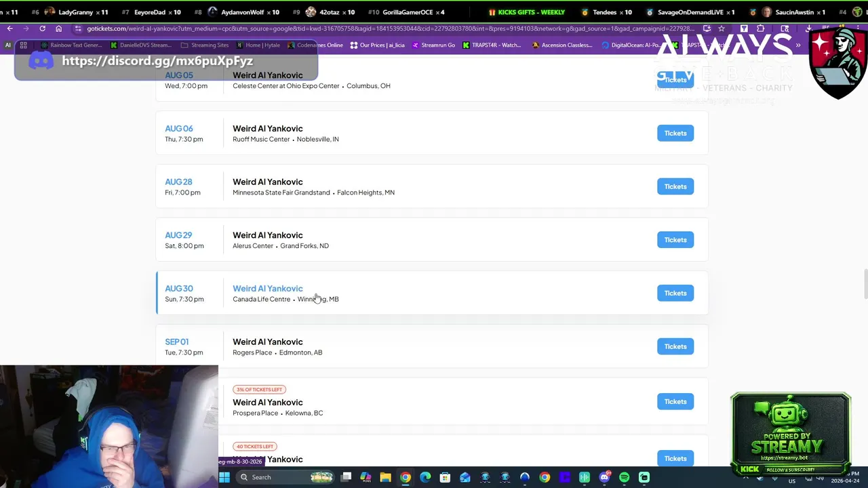Go back using the browser back arrow
The image size is (868, 488).
click(x=9, y=28)
